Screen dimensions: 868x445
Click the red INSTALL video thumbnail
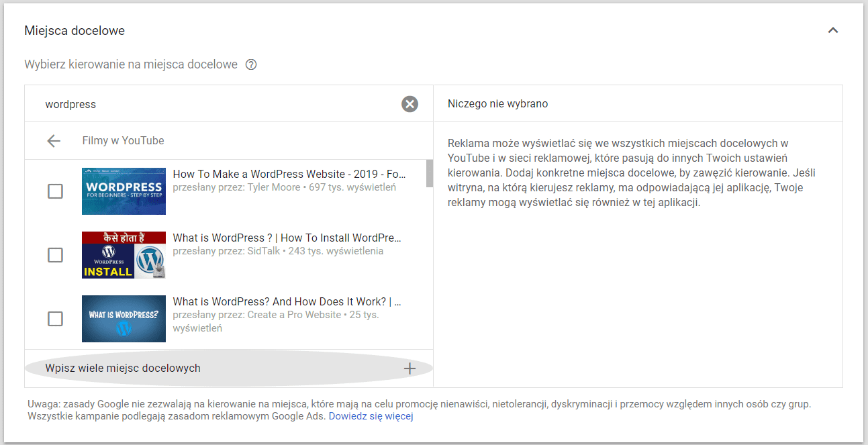click(124, 255)
